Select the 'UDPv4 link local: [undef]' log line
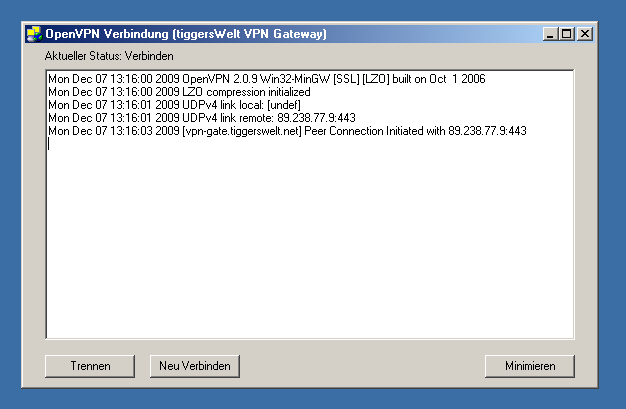Screen dimensions: 626x409 (x=174, y=105)
